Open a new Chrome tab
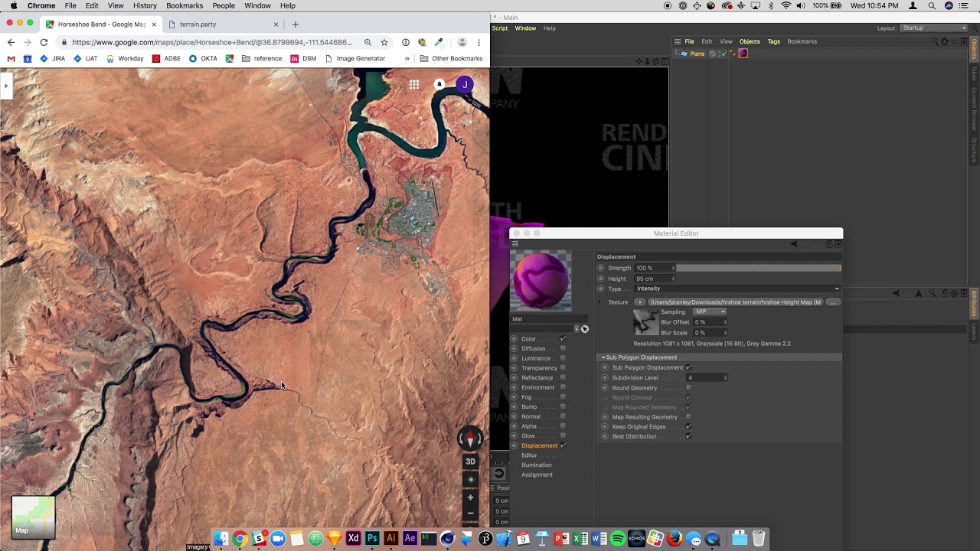 coord(295,24)
